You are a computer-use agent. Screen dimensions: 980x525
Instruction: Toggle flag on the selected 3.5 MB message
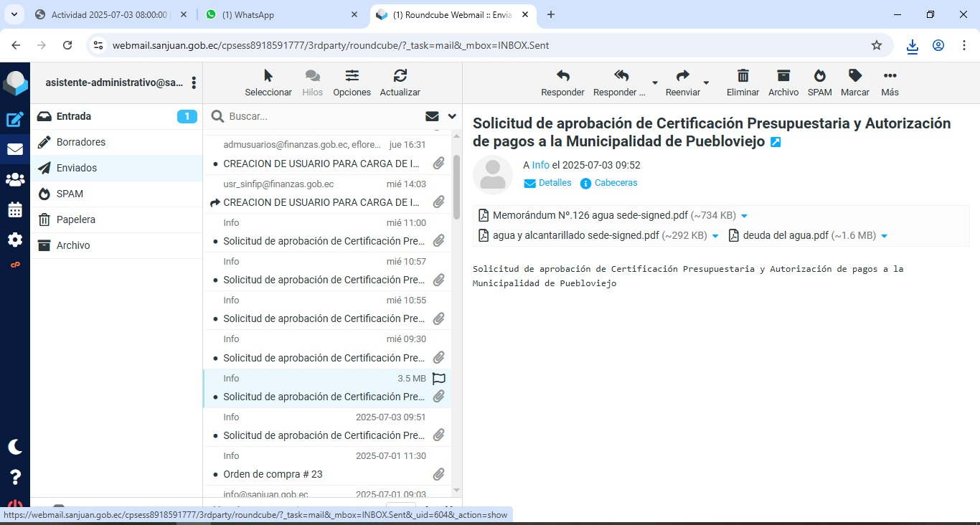coord(439,378)
